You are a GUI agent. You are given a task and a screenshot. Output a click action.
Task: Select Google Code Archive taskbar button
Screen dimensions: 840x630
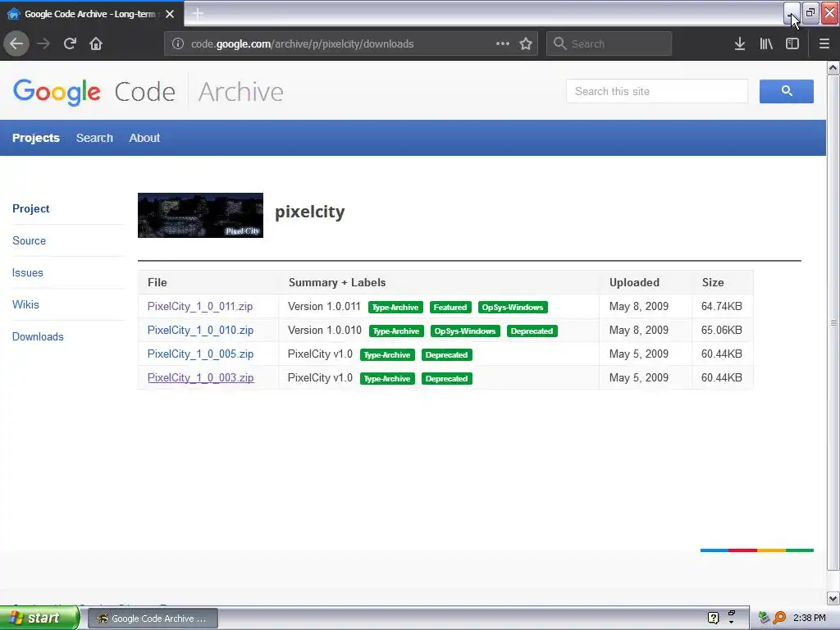tap(153, 619)
